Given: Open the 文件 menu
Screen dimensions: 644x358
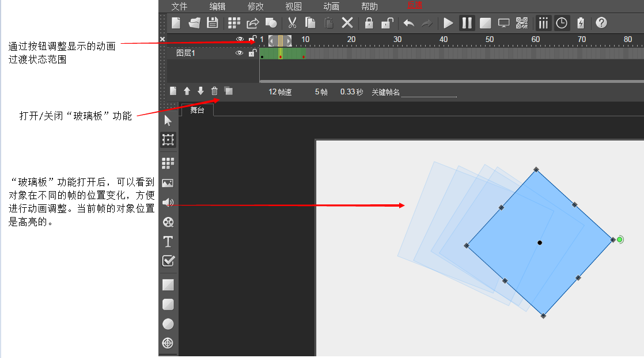Looking at the screenshot, I should point(179,7).
